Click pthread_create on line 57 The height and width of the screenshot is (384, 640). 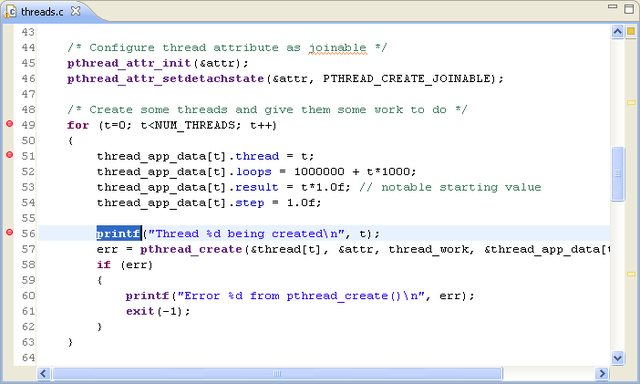pos(191,249)
